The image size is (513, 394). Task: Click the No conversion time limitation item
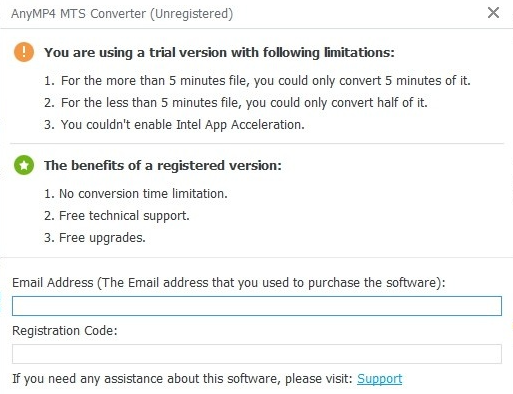pyautogui.click(x=136, y=194)
